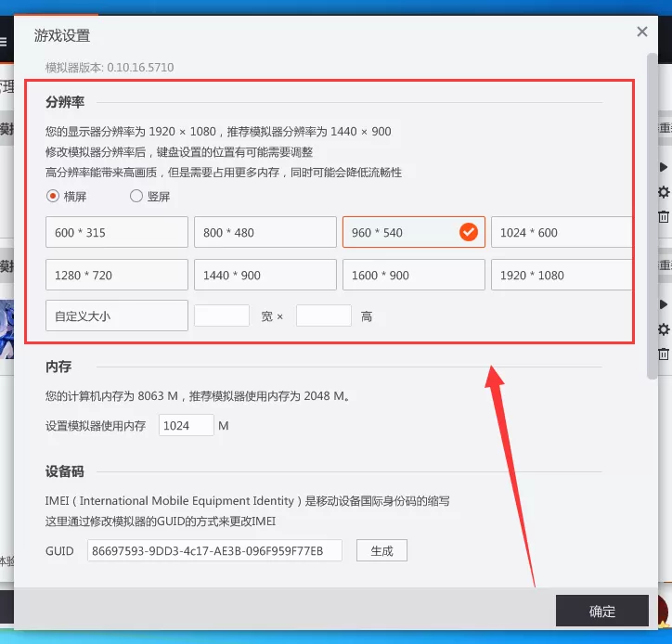Click the 设备码 section heading
672x644 pixels.
pyautogui.click(x=65, y=471)
